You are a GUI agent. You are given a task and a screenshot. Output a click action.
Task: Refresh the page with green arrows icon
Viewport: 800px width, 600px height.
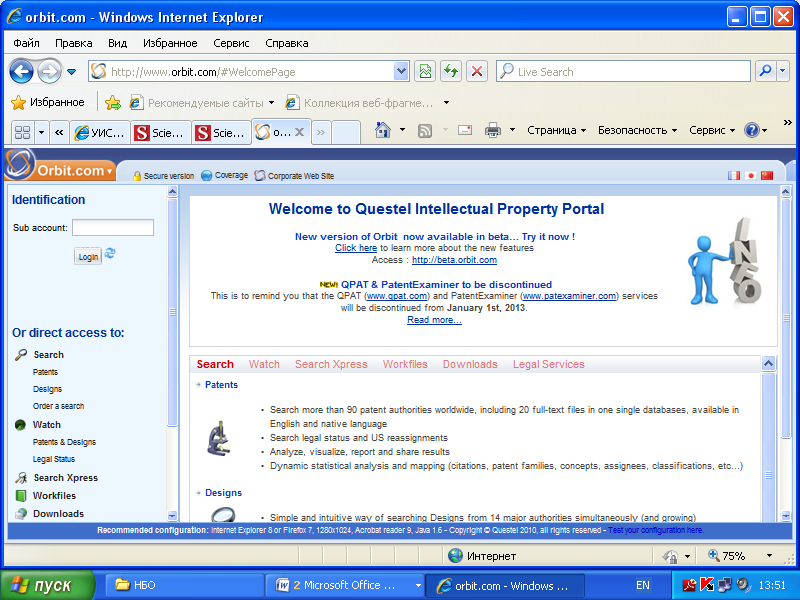click(451, 71)
